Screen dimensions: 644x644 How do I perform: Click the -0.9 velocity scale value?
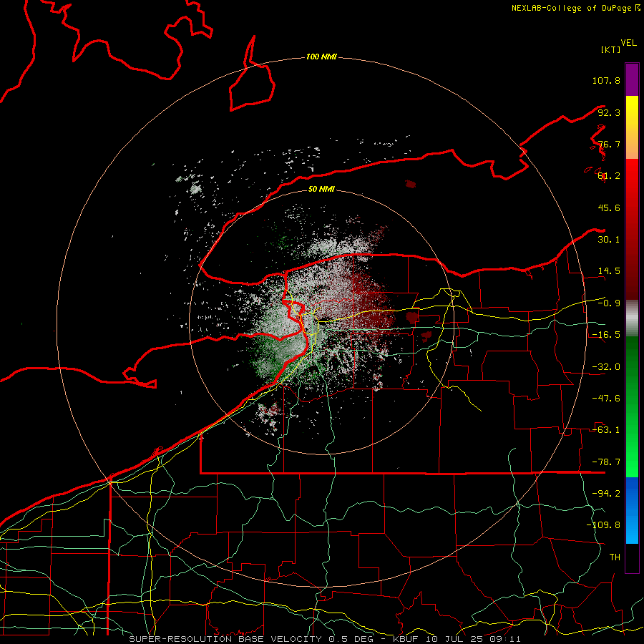[x=609, y=303]
